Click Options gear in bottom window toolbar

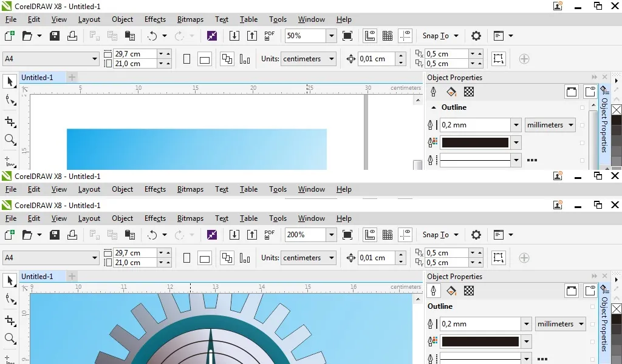[476, 235]
